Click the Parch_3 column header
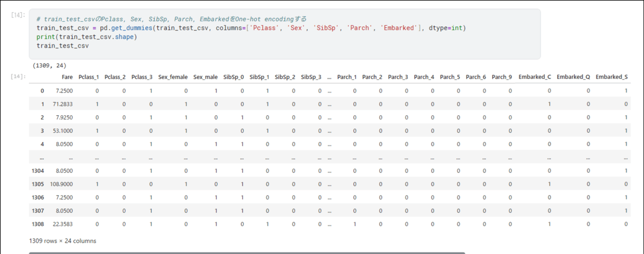This screenshot has height=254, width=644. coord(398,77)
